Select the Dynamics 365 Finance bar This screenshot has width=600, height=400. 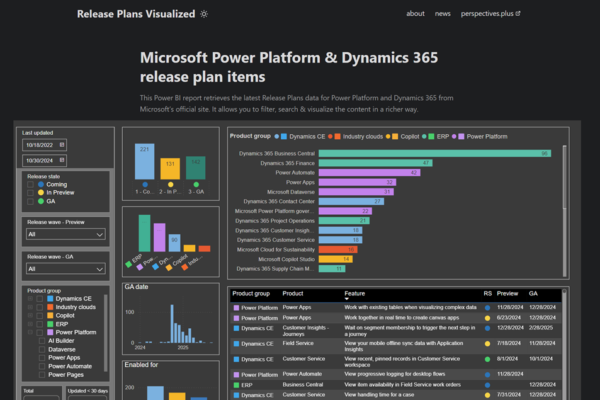tap(375, 163)
